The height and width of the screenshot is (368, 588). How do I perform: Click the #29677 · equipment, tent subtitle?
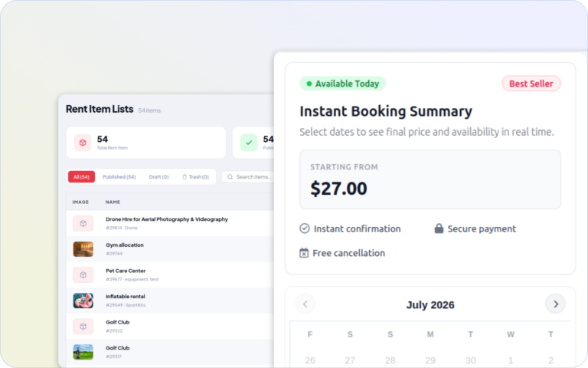132,279
